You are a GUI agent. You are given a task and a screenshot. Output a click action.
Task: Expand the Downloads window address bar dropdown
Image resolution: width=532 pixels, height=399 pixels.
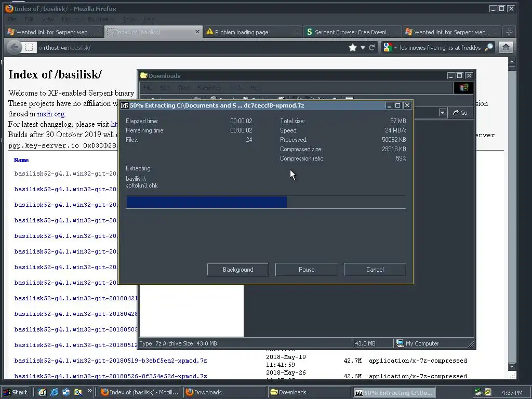(442, 113)
